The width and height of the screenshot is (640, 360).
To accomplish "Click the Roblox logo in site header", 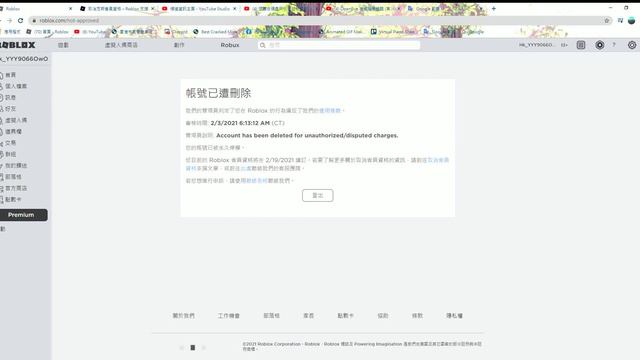I will tap(17, 45).
